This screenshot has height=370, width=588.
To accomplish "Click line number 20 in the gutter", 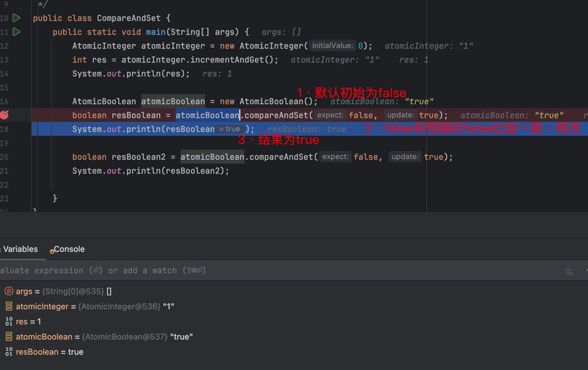I will 5,157.
